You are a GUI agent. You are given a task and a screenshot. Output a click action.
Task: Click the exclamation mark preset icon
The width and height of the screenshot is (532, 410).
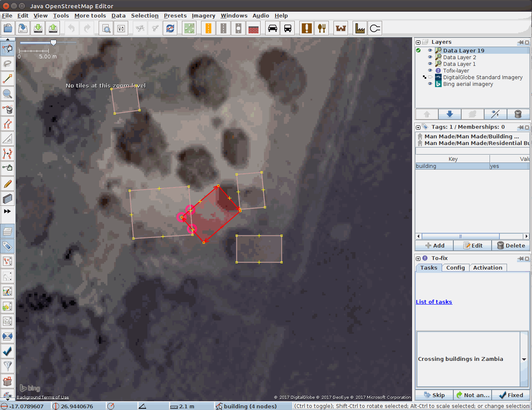click(x=307, y=28)
